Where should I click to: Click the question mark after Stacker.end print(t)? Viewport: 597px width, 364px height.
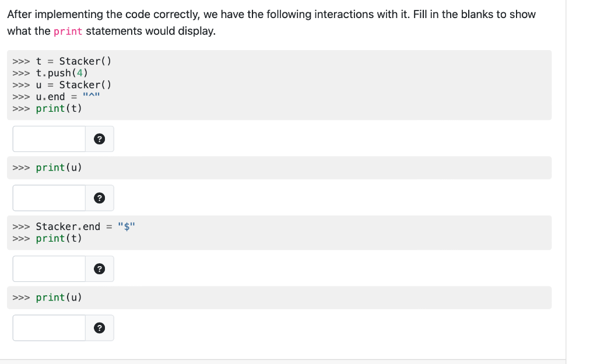point(99,269)
